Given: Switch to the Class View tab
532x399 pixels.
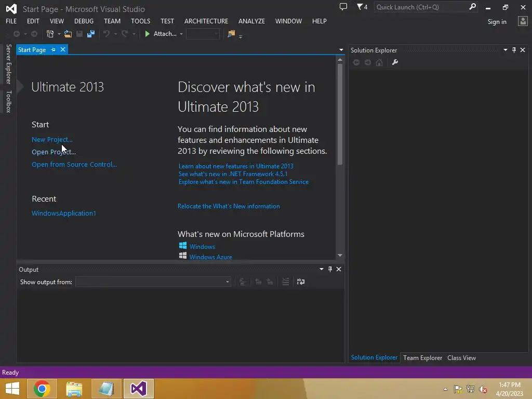Looking at the screenshot, I should click(461, 357).
